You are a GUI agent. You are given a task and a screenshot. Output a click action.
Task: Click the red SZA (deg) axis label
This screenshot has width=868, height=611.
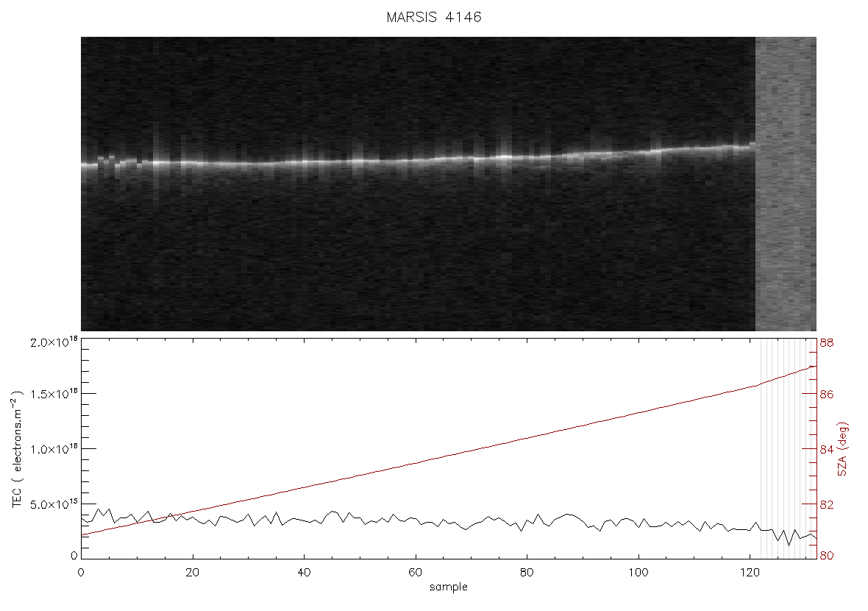tap(842, 449)
